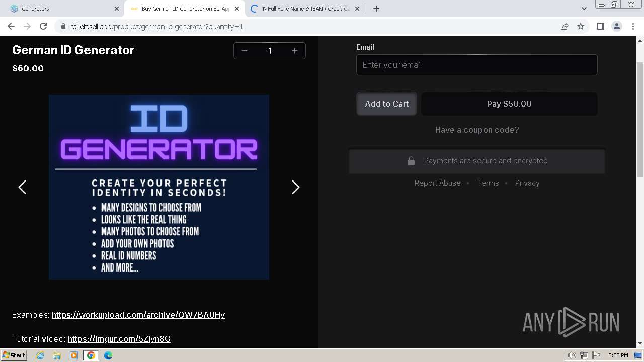644x362 pixels.
Task: Click the German ID Generator heading
Action: (73, 50)
